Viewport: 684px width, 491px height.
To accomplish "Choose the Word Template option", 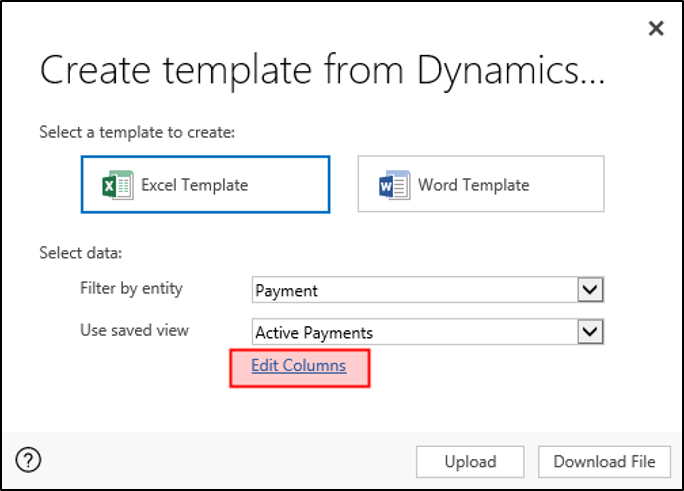I will [x=481, y=184].
